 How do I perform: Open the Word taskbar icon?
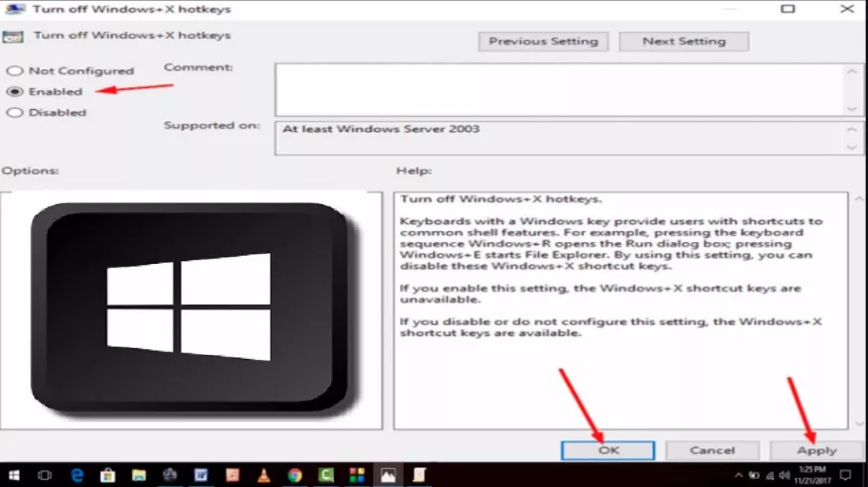click(201, 475)
